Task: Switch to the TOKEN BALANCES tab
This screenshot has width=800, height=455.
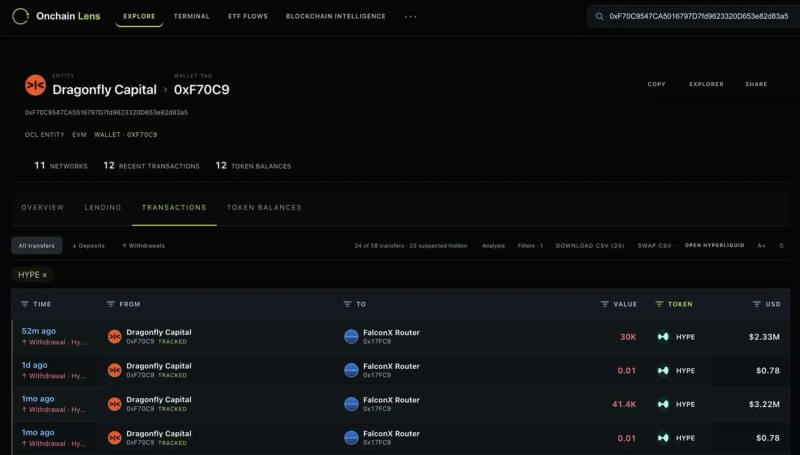Action: [x=264, y=208]
